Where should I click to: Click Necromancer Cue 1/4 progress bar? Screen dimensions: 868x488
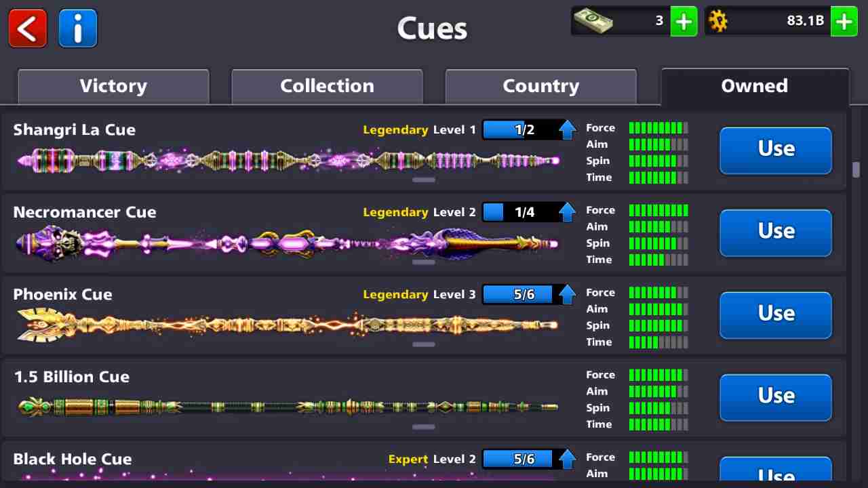523,212
